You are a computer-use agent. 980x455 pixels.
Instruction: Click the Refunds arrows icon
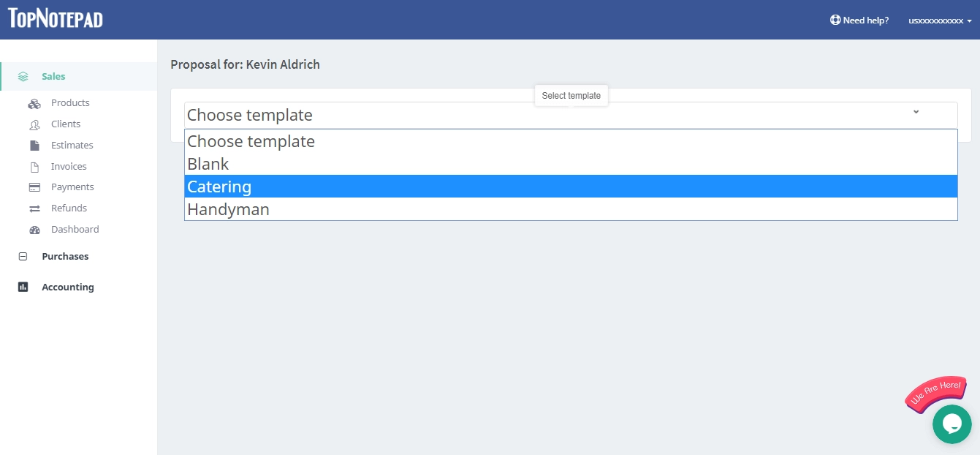tap(34, 208)
